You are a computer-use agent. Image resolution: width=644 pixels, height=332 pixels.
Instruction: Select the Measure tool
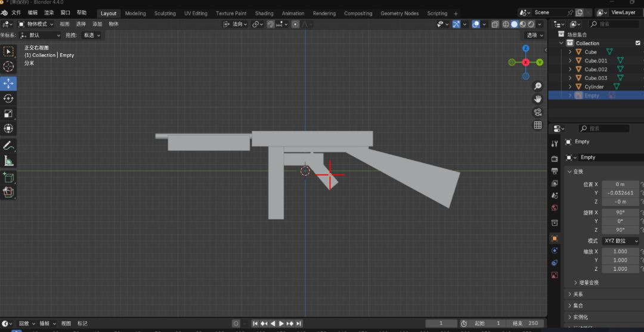point(8,161)
